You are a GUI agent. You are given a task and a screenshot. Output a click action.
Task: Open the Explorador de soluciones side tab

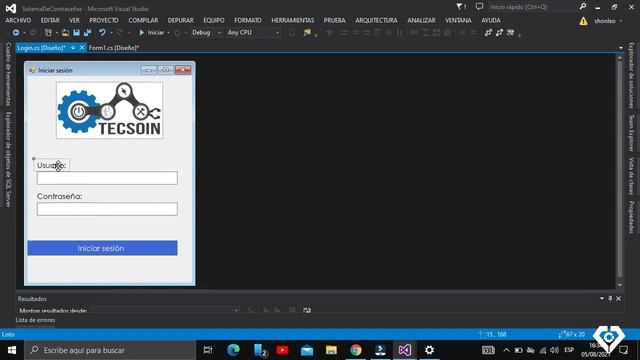point(631,76)
